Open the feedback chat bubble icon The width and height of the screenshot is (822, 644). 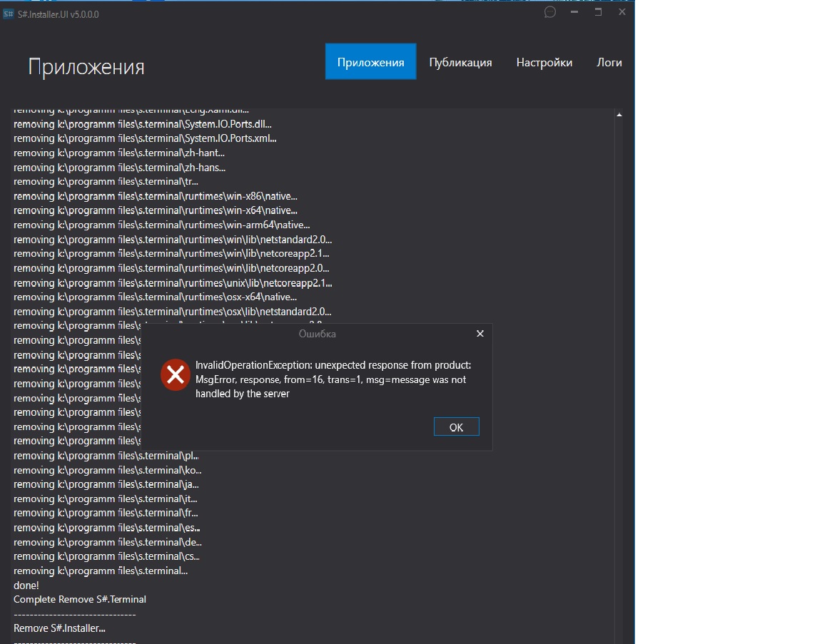(550, 12)
